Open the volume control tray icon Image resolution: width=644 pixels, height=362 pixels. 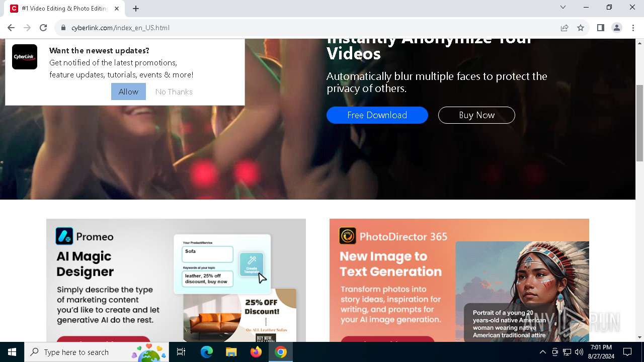(579, 352)
